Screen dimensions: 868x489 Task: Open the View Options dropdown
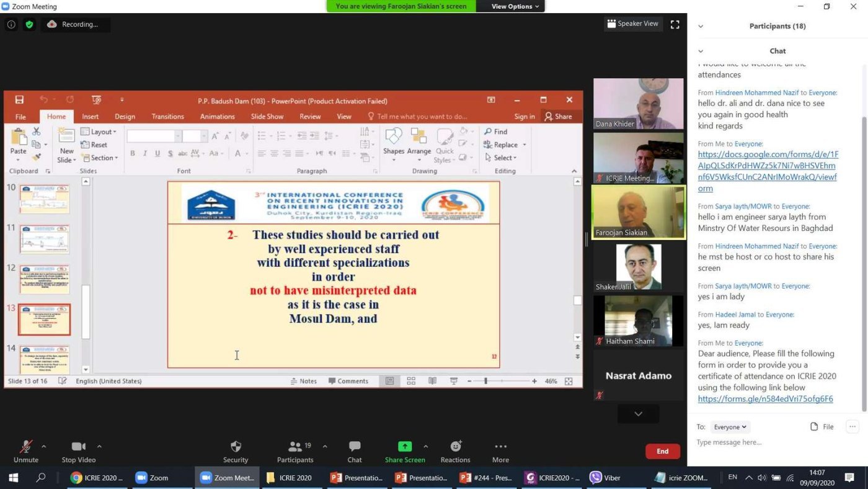coord(515,6)
